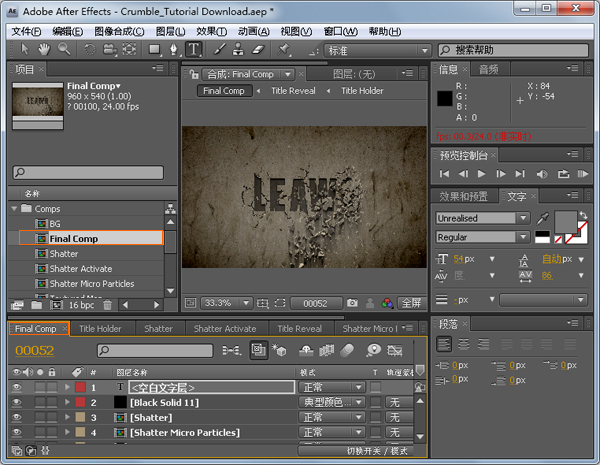Screen dimensions: 600x465
Task: Toggle viewer lock icon beside Final Comp
Action: pos(194,73)
